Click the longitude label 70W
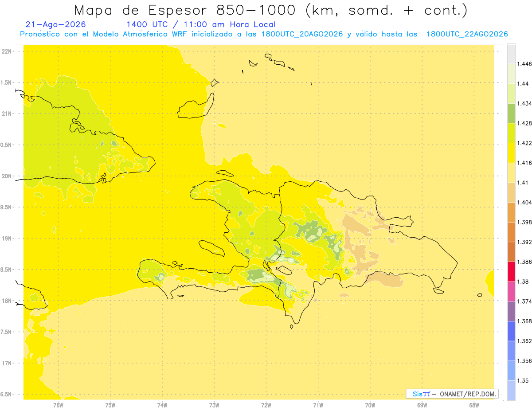532x411 pixels. tap(370, 405)
